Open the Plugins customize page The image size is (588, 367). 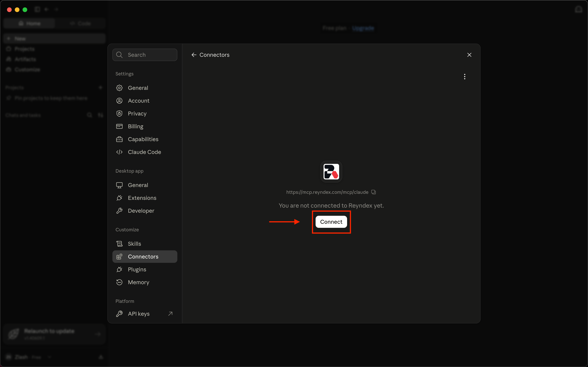pyautogui.click(x=145, y=270)
